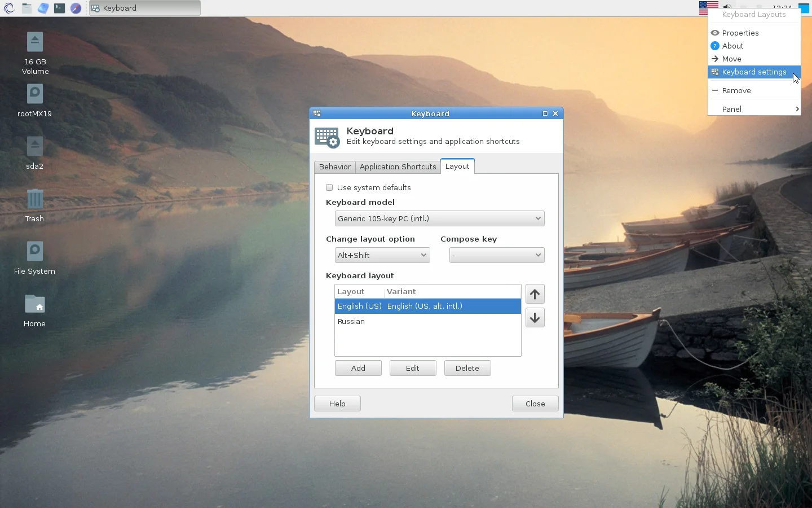Switch to the Application Shortcuts tab

[x=398, y=167]
